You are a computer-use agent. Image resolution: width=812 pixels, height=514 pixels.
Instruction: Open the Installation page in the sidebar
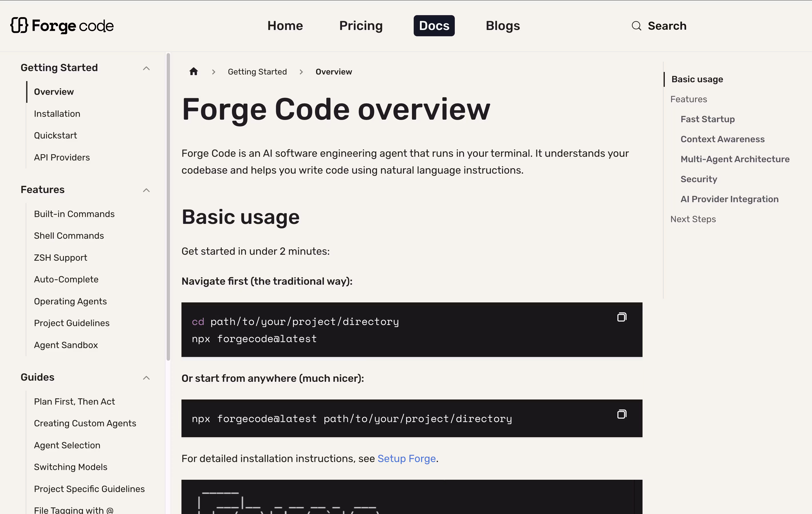coord(57,114)
